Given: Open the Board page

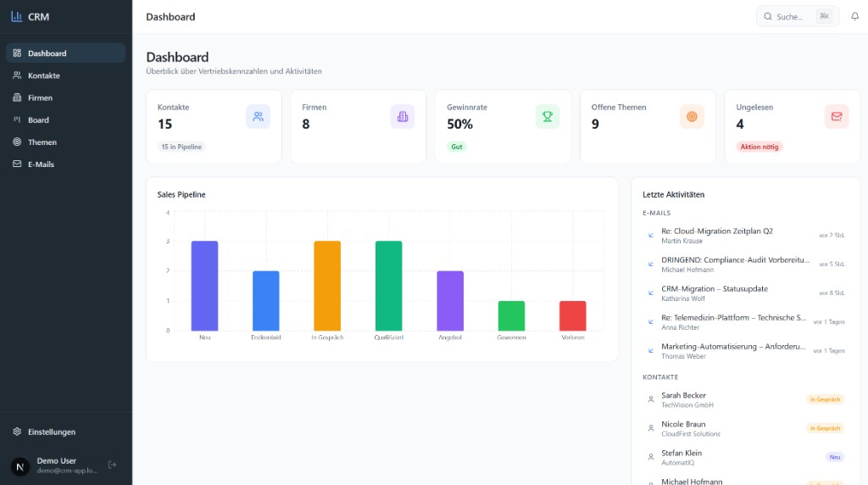Looking at the screenshot, I should pyautogui.click(x=38, y=120).
